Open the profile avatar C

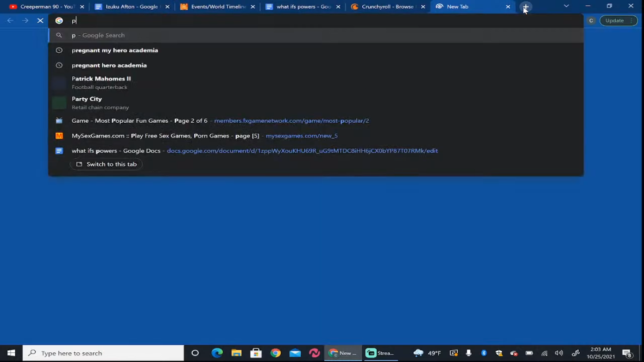(591, 20)
